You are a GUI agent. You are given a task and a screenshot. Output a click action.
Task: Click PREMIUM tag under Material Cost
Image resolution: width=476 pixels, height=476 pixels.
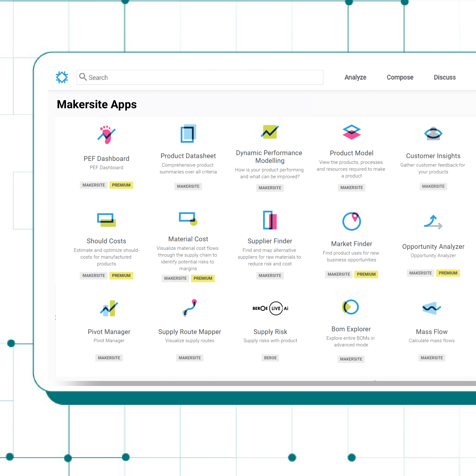pos(203,278)
